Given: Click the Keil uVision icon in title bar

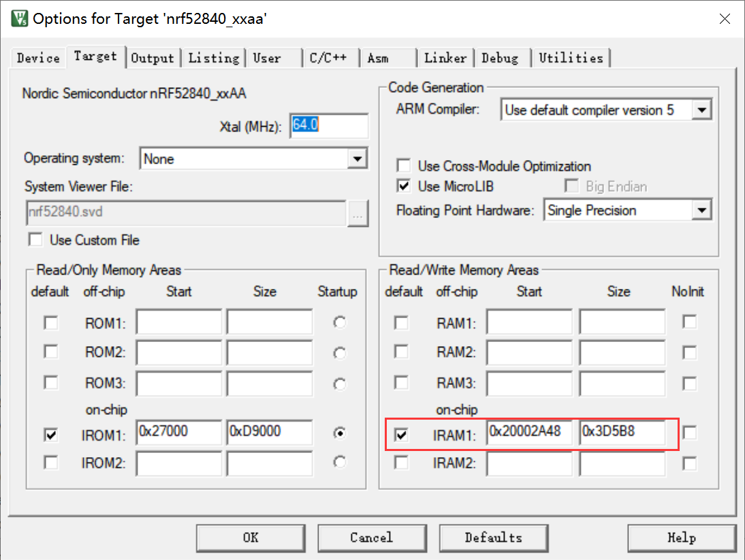Looking at the screenshot, I should pyautogui.click(x=20, y=18).
